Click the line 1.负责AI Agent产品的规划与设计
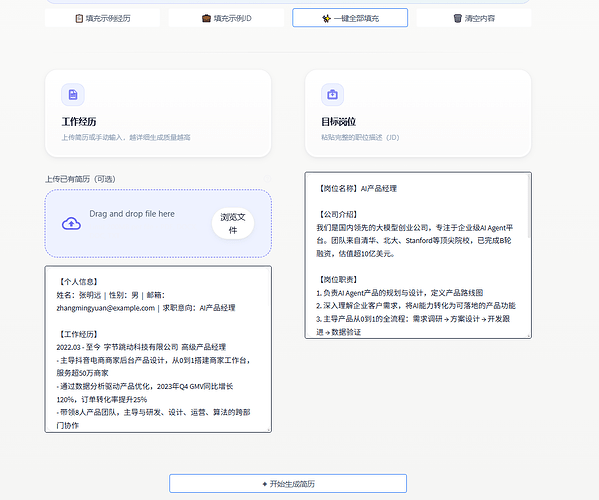The width and height of the screenshot is (599, 500). click(400, 293)
